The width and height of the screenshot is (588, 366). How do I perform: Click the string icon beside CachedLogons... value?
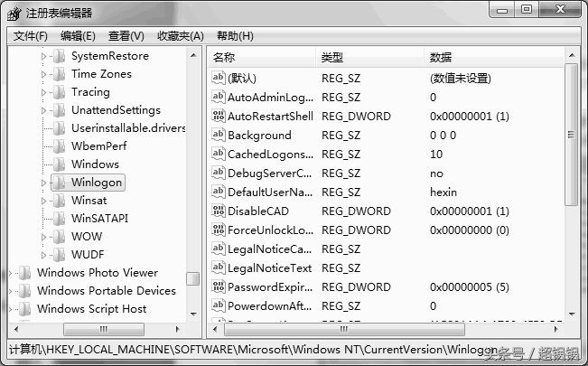pyautogui.click(x=219, y=153)
